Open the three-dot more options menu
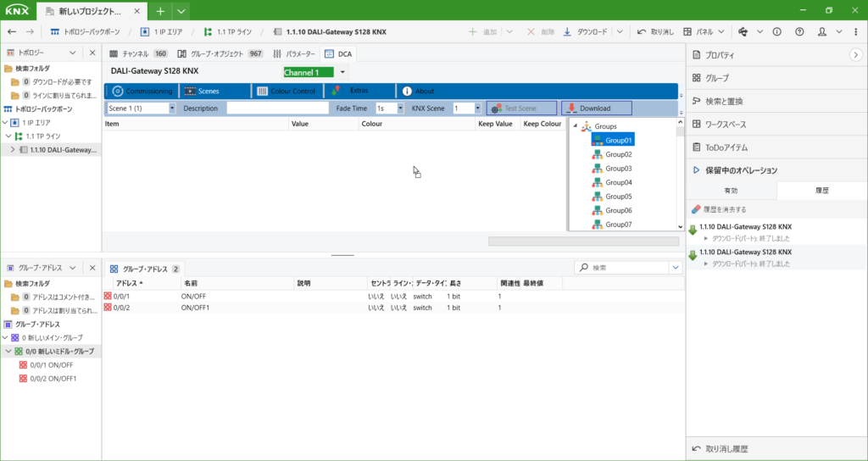Viewport: 868px width, 461px height. 856,32
